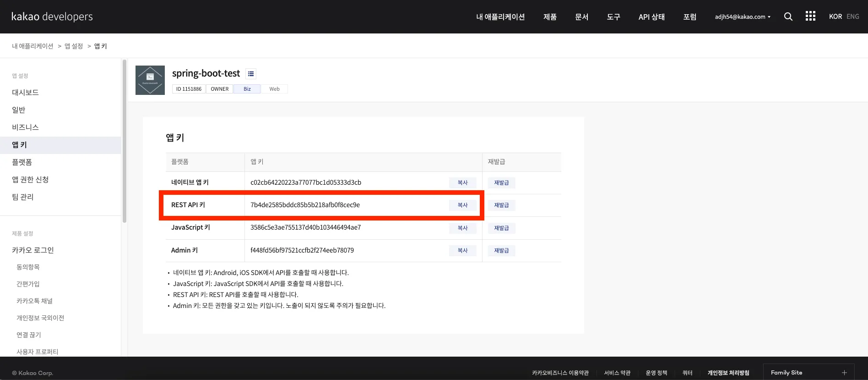
Task: Open 간편가입 in the sidebar
Action: pos(28,284)
